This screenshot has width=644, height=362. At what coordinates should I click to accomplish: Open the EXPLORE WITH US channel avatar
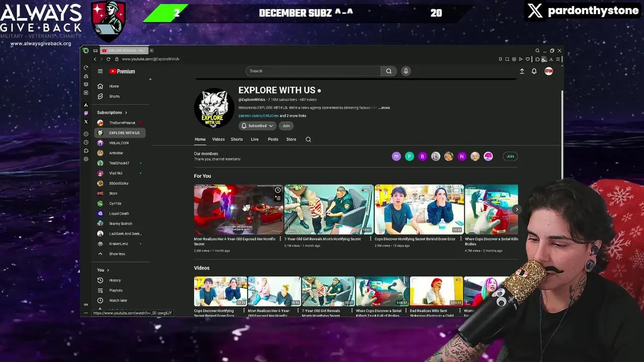click(x=214, y=108)
